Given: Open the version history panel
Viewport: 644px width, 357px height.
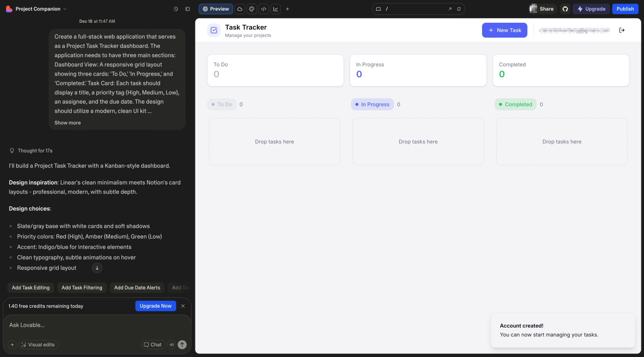Looking at the screenshot, I should 176,8.
